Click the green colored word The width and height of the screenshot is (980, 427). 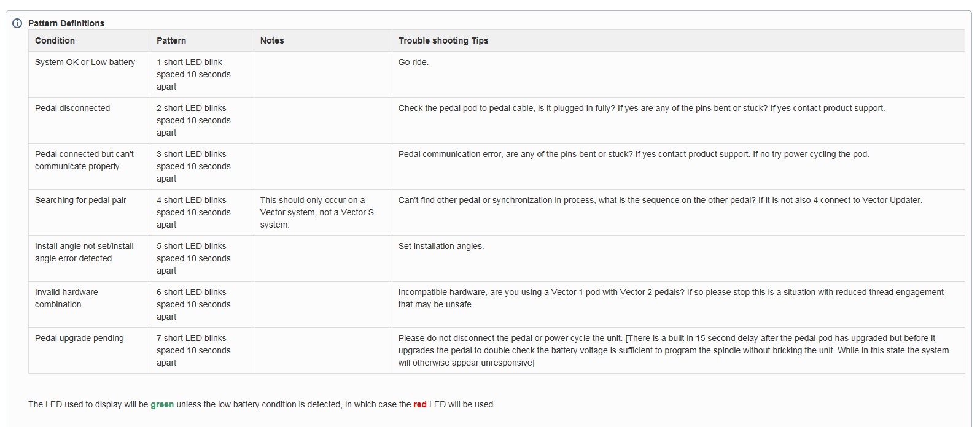(x=162, y=404)
